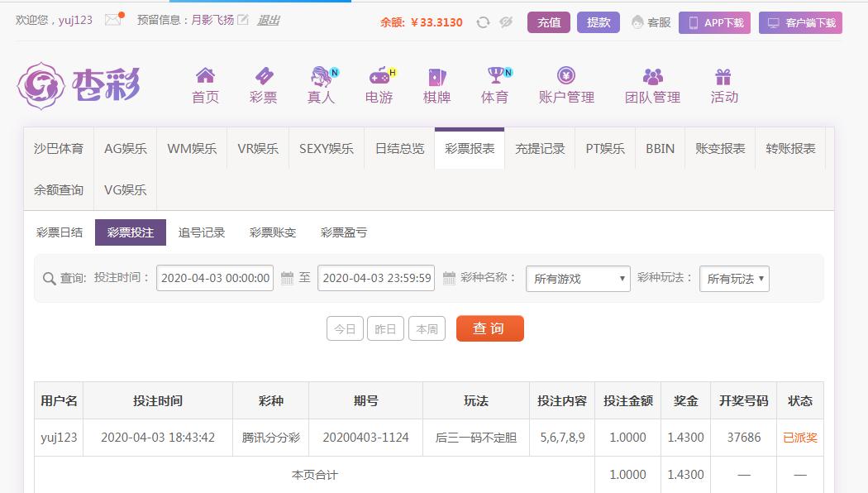
Task: Click the end time input field
Action: click(x=377, y=278)
